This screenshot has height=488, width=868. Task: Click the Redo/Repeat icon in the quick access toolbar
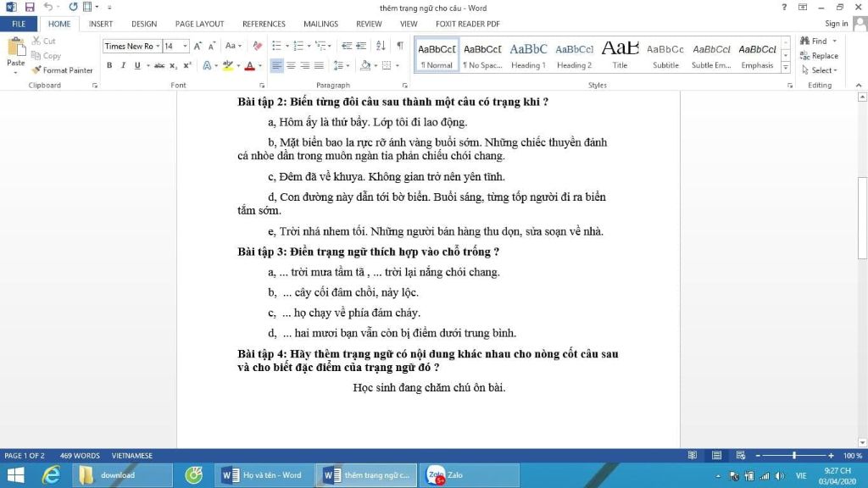coord(73,7)
